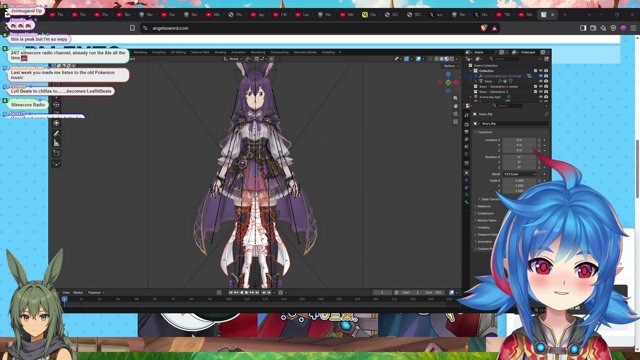Jump to the first frame in the timeline
The image size is (640, 360).
point(231,293)
